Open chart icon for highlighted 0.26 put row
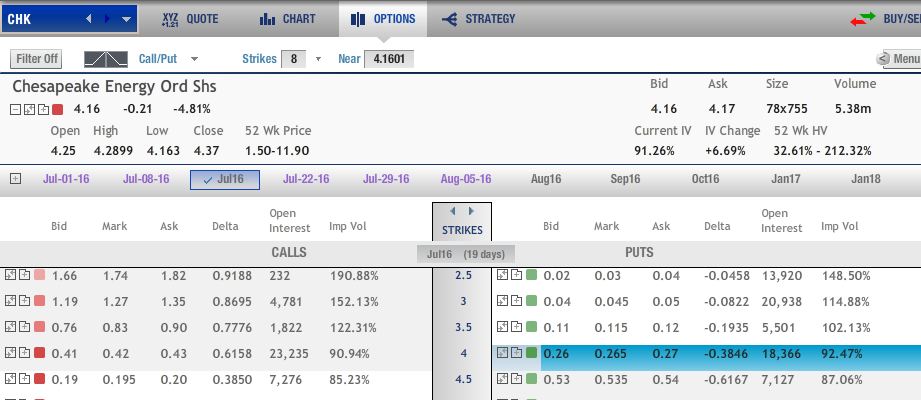The image size is (921, 400). pyautogui.click(x=502, y=353)
